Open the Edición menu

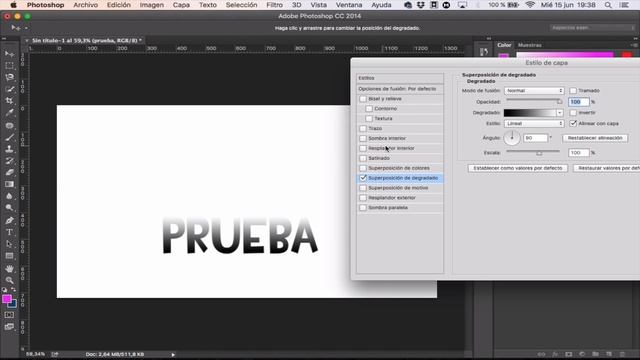point(119,5)
